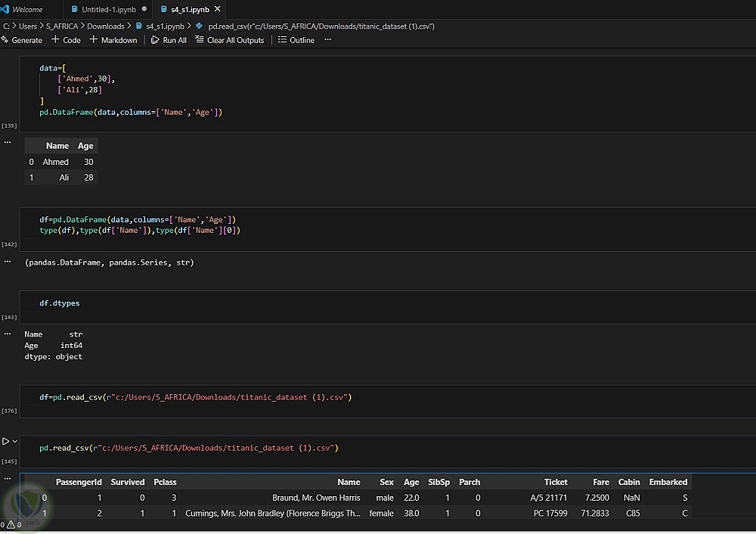Open output options for df.dtypes result
This screenshot has height=534, width=756.
point(8,334)
